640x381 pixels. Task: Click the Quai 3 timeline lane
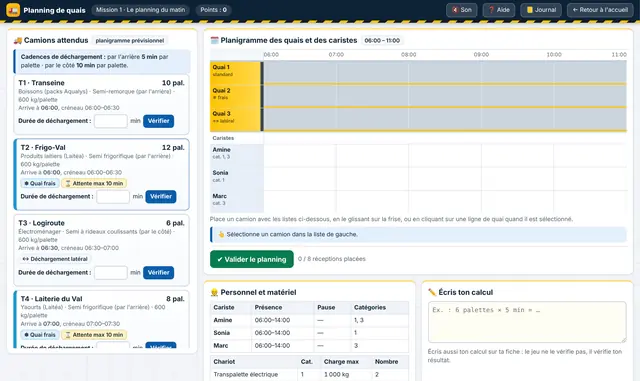tap(445, 119)
